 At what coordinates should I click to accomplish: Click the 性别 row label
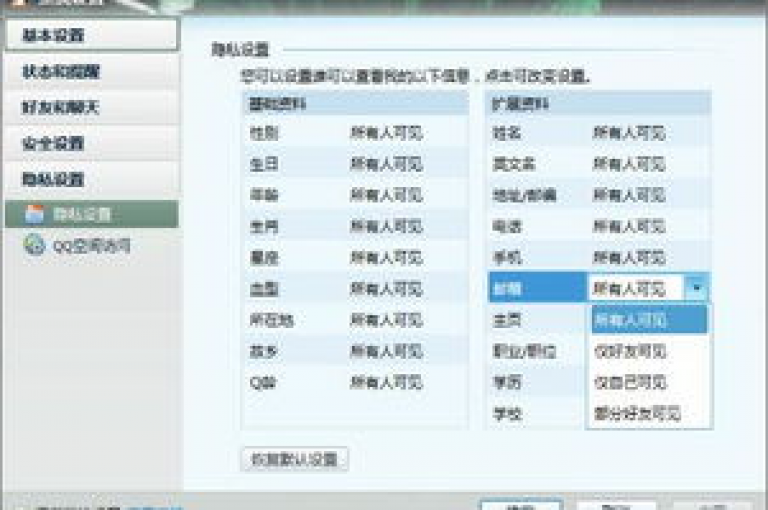click(264, 133)
